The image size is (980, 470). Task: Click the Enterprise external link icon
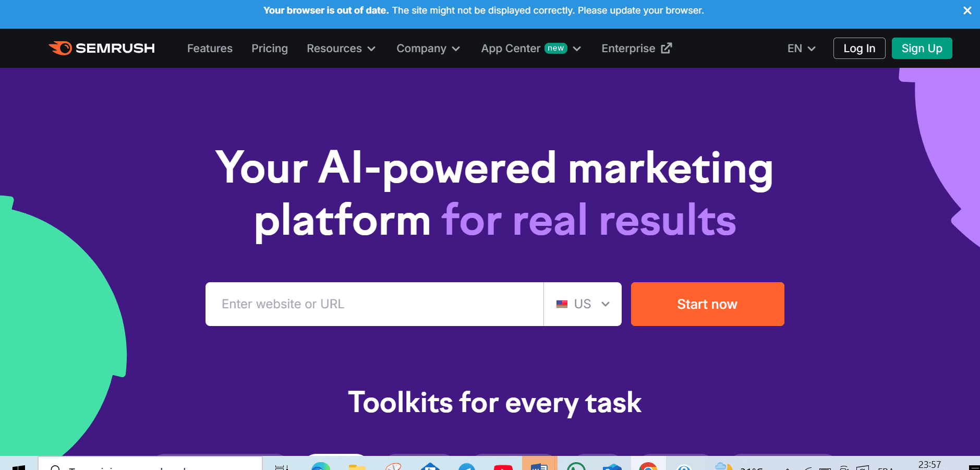[667, 48]
